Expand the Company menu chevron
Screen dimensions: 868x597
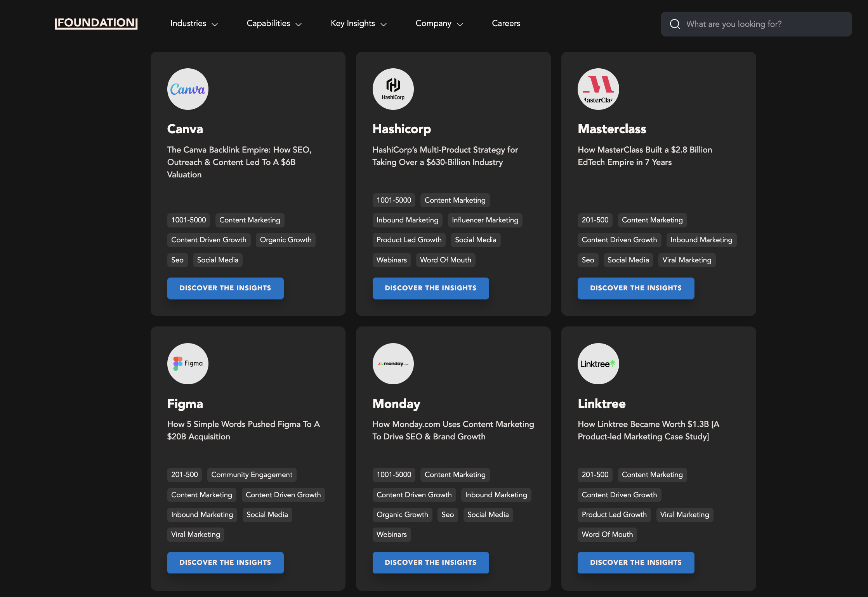460,24
